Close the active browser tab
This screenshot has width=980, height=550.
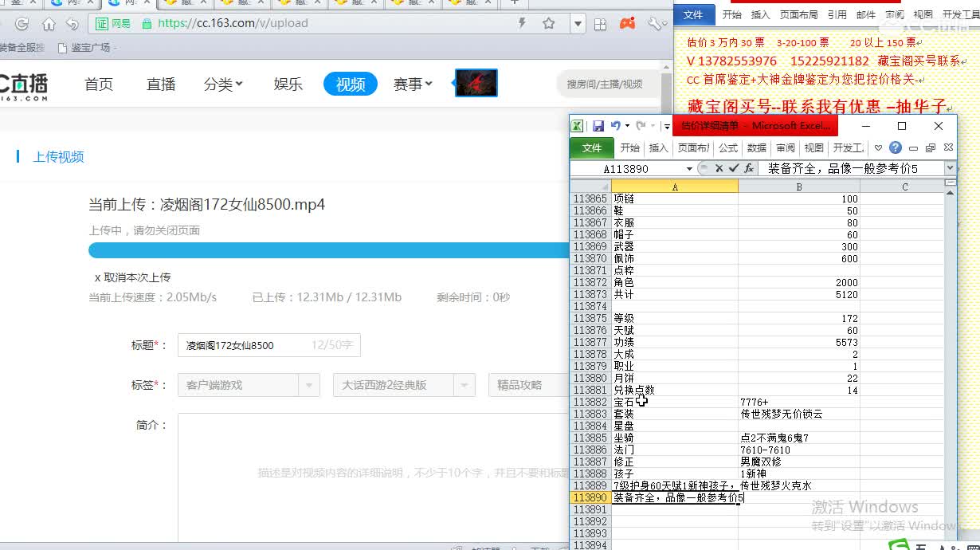pos(148,2)
